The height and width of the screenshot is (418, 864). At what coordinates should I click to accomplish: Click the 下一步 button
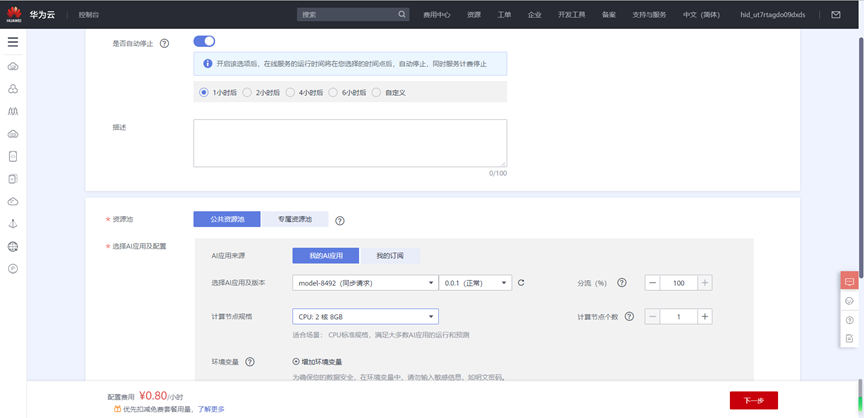754,400
